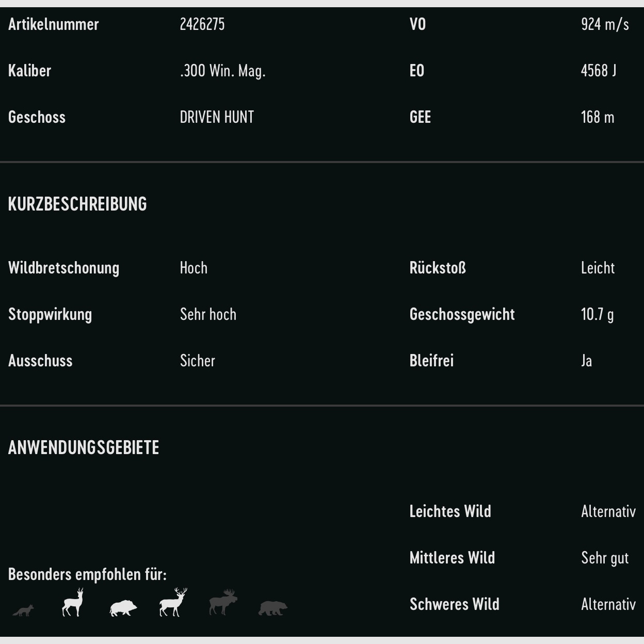This screenshot has height=644, width=644.
Task: Click the Wildbretschonung label
Action: tap(63, 268)
